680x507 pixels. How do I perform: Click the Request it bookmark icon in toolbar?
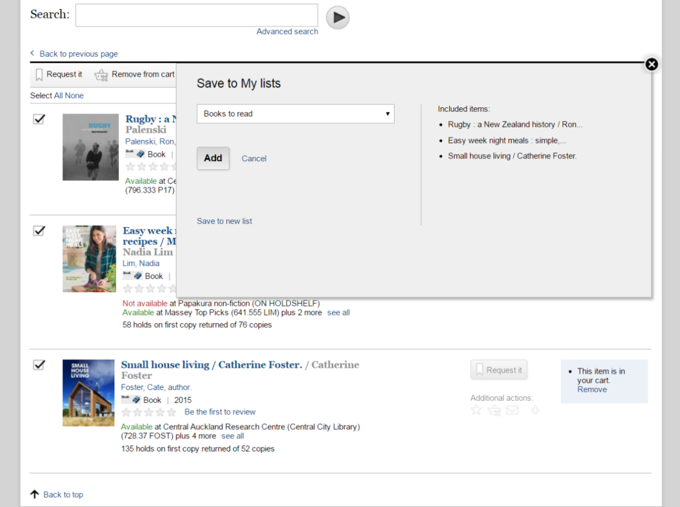(39, 75)
